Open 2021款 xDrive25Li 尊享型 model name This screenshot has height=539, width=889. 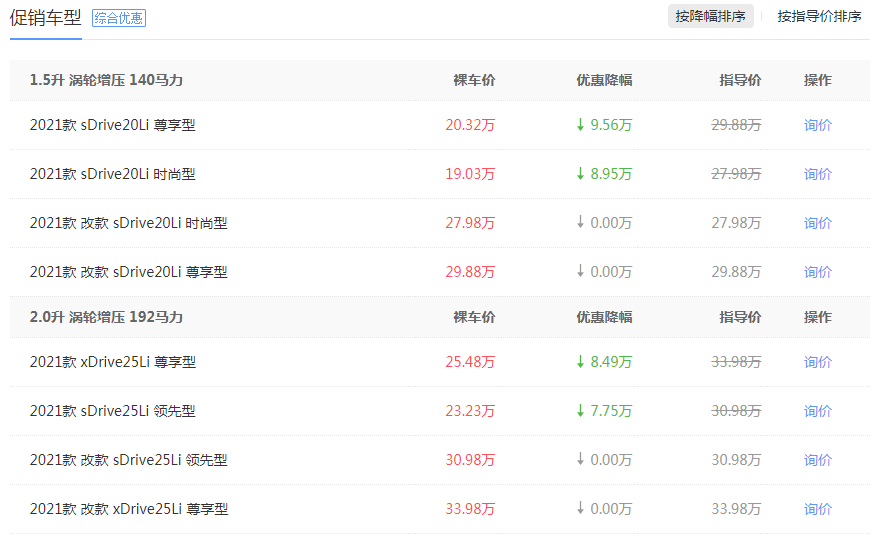(x=113, y=362)
